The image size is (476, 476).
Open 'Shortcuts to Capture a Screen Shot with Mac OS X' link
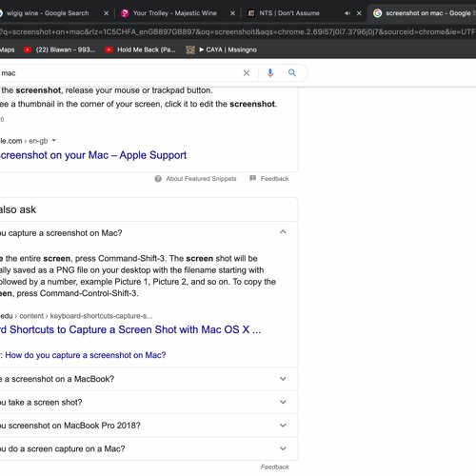130,329
